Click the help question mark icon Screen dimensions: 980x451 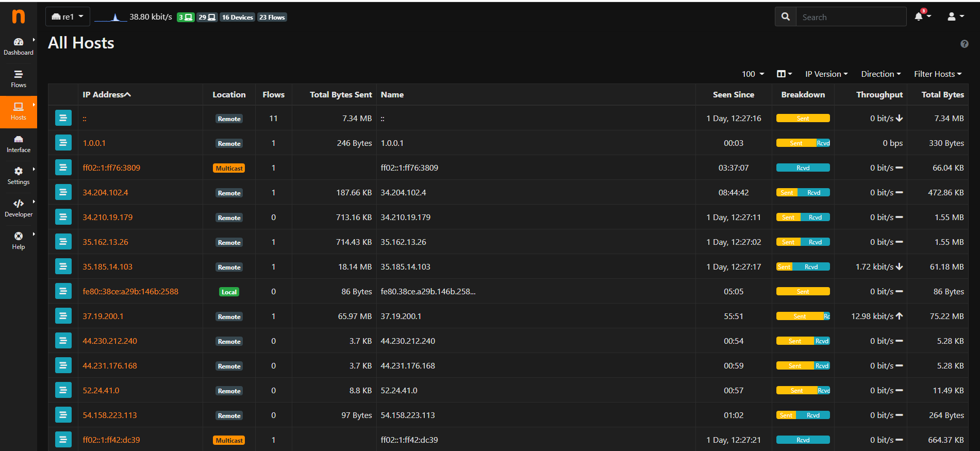[x=964, y=44]
